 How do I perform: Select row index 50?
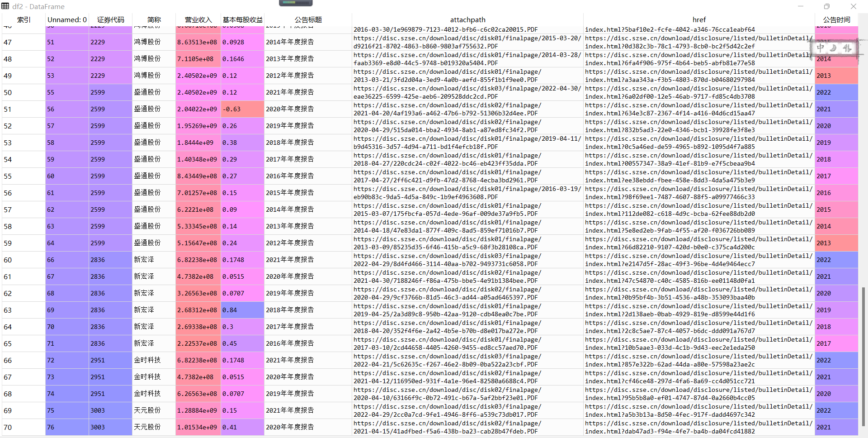[x=24, y=92]
